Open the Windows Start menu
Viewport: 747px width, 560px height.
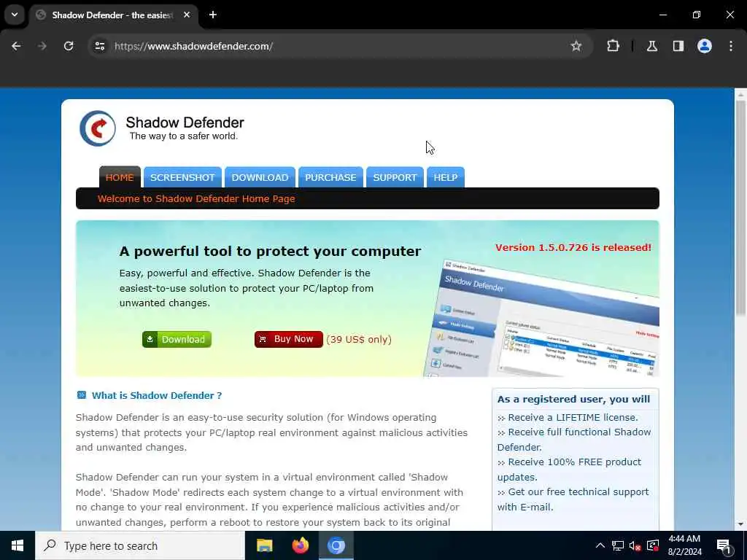[18, 545]
